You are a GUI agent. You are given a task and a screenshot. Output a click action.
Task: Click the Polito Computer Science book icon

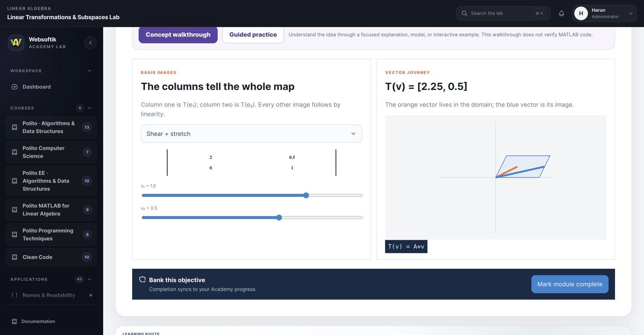point(15,152)
